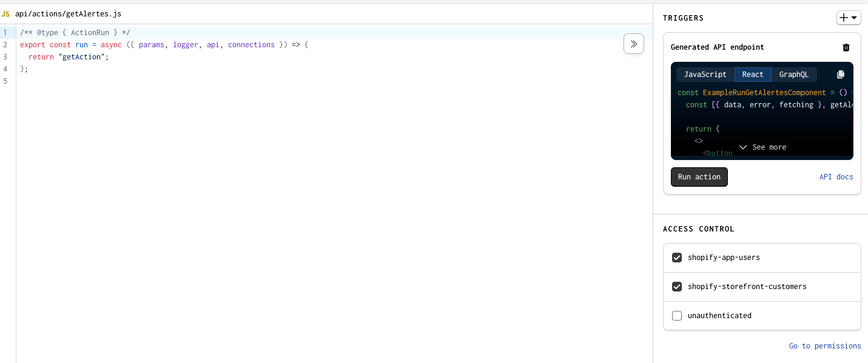Uncheck shopify-app-users access
Image resolution: width=868 pixels, height=363 pixels.
pyautogui.click(x=677, y=257)
